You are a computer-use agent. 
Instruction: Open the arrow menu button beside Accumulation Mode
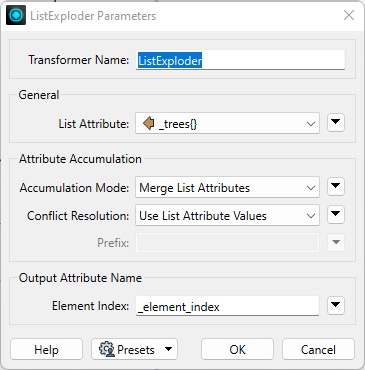336,186
